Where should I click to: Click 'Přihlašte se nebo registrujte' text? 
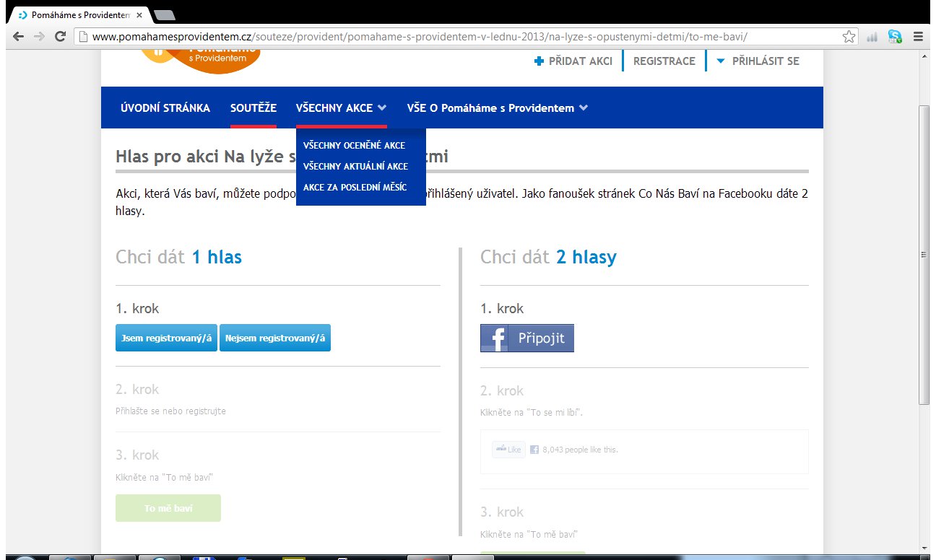[170, 411]
